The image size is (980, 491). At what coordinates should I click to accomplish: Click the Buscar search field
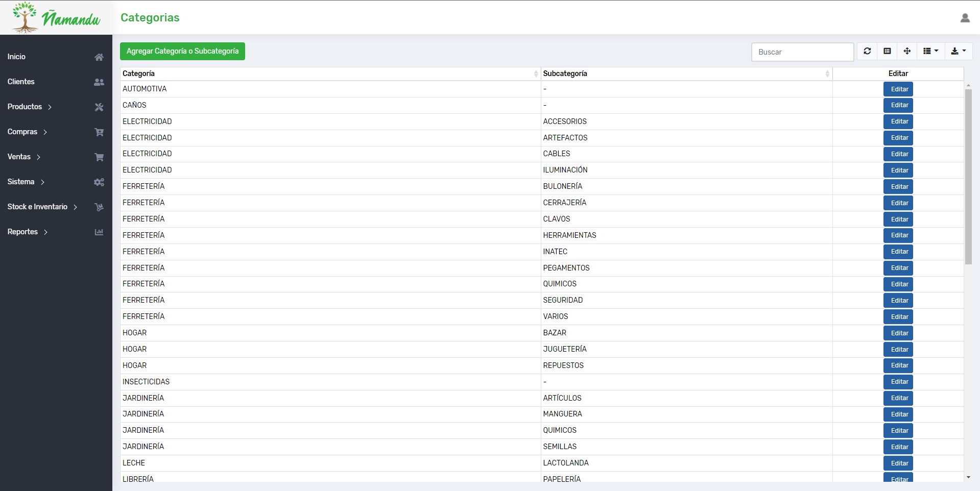pos(802,52)
